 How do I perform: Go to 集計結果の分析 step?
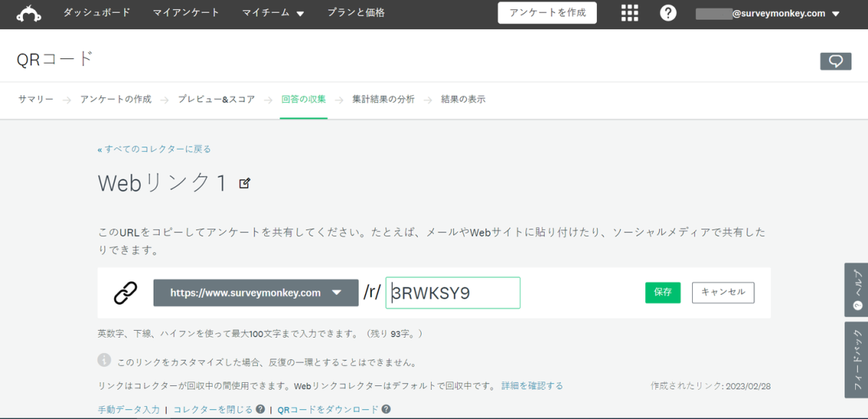coord(383,100)
